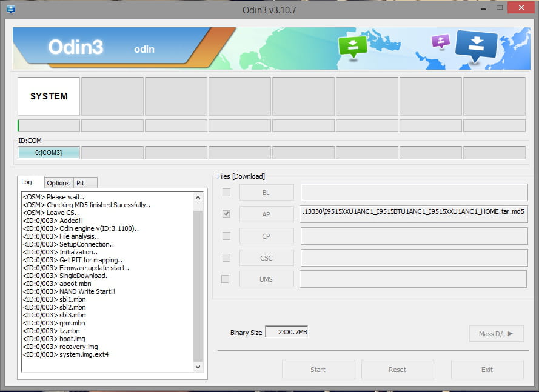Click log line 'Firmware update start..'

(76, 268)
